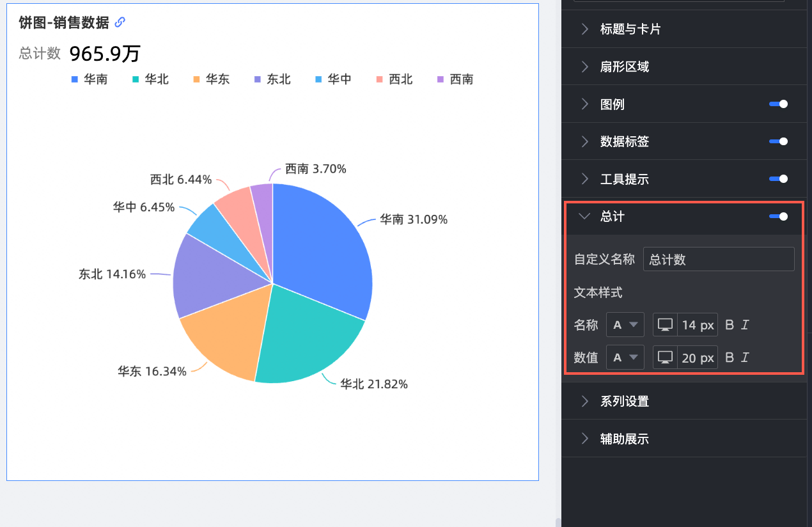Viewport: 812px width, 527px height.
Task: Click the link icon beside the chart title
Action: click(120, 22)
